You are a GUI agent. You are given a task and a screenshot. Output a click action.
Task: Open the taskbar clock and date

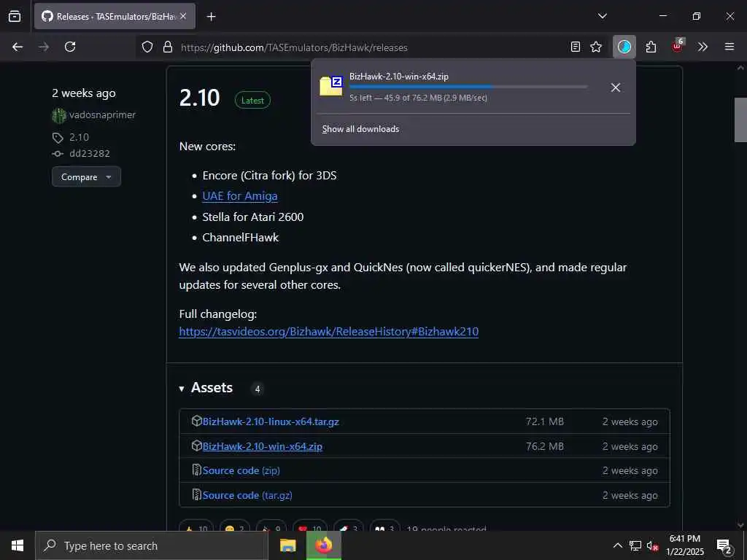684,545
